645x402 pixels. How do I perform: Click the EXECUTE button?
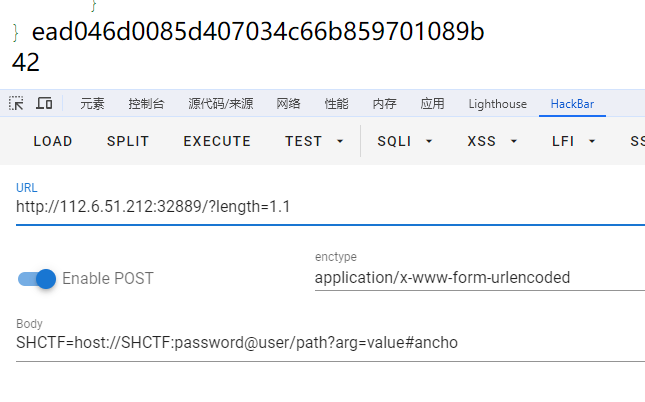[x=217, y=141]
